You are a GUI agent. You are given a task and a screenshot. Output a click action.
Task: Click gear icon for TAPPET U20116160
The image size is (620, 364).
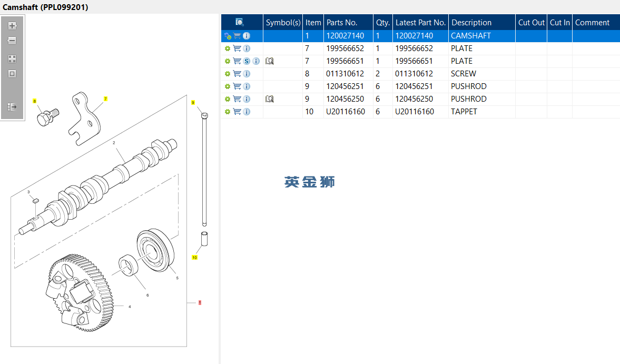pyautogui.click(x=228, y=112)
